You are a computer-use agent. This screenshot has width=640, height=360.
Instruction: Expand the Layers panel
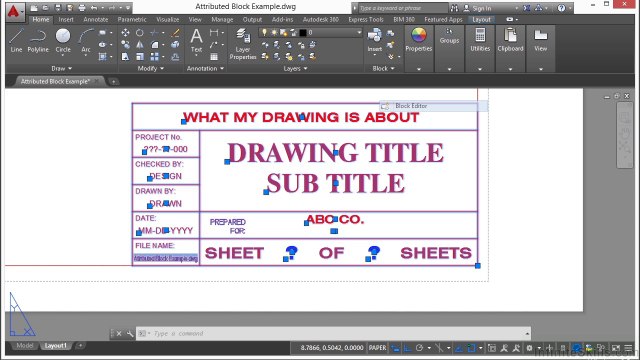pyautogui.click(x=296, y=68)
